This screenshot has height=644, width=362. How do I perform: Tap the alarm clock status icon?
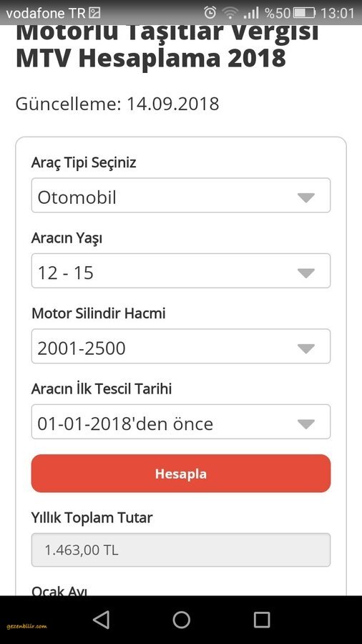click(x=210, y=13)
